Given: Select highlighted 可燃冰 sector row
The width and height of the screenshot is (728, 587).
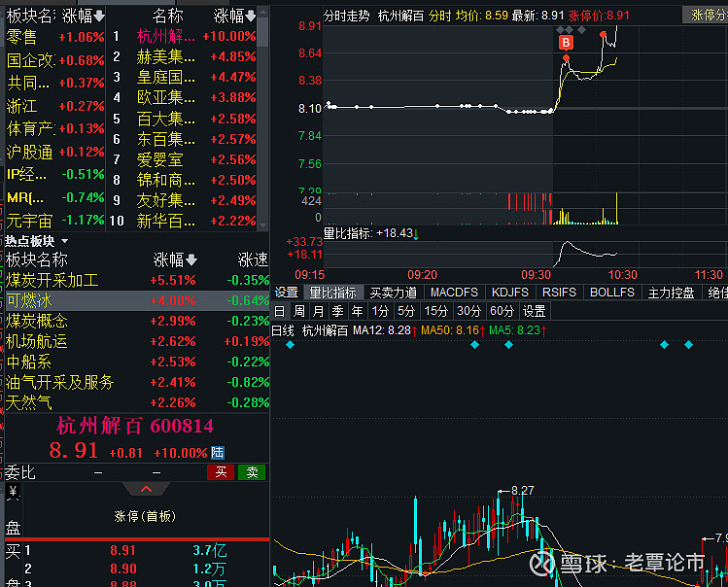Looking at the screenshot, I should point(137,300).
